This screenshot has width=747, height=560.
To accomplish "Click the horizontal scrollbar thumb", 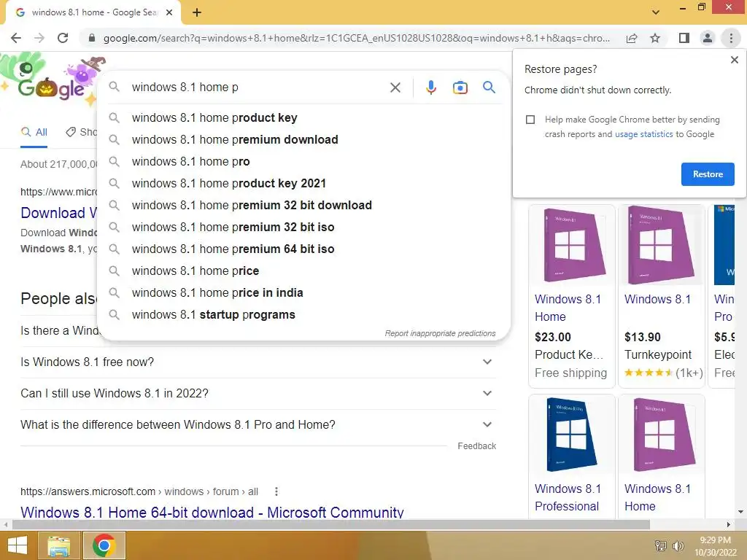I will 331,525.
